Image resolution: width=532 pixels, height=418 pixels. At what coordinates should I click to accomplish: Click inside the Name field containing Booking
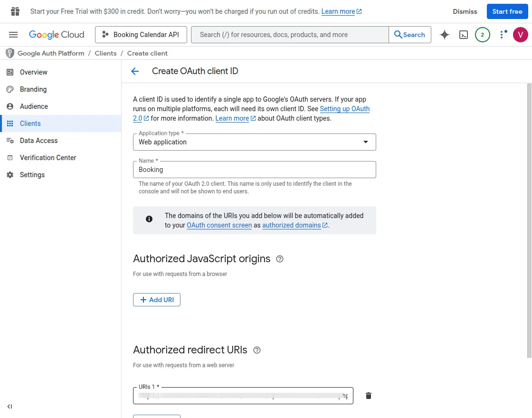pos(255,170)
